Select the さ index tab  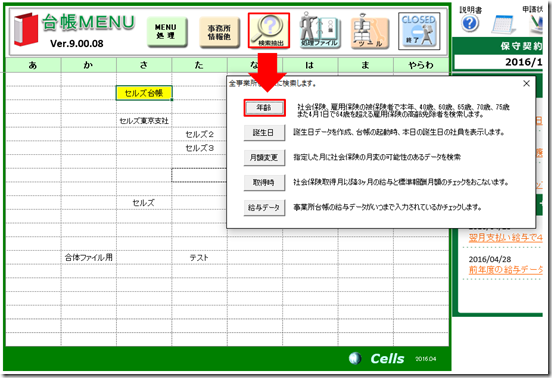(x=144, y=65)
